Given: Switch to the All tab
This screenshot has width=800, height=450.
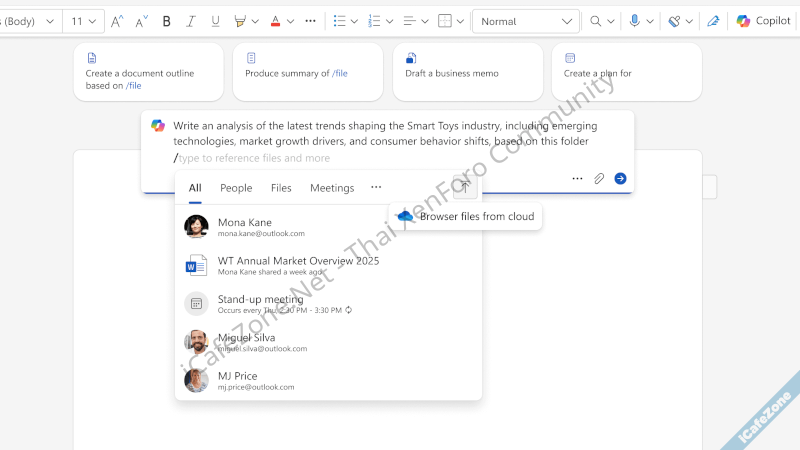Looking at the screenshot, I should click(x=195, y=188).
